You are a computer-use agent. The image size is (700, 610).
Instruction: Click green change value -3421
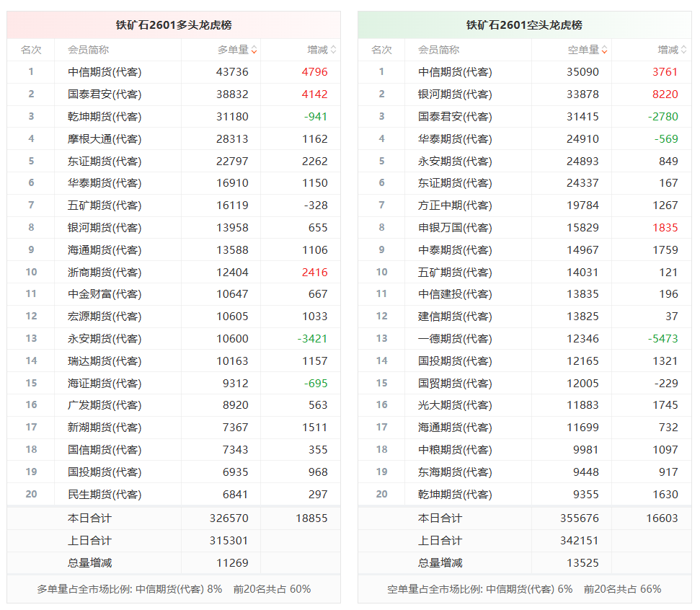[x=312, y=339]
